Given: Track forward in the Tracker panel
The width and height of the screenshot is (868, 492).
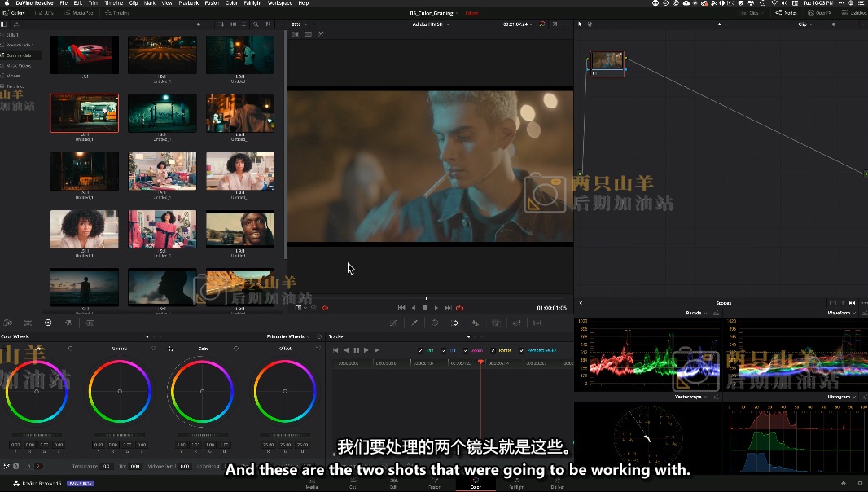Looking at the screenshot, I should pyautogui.click(x=366, y=350).
